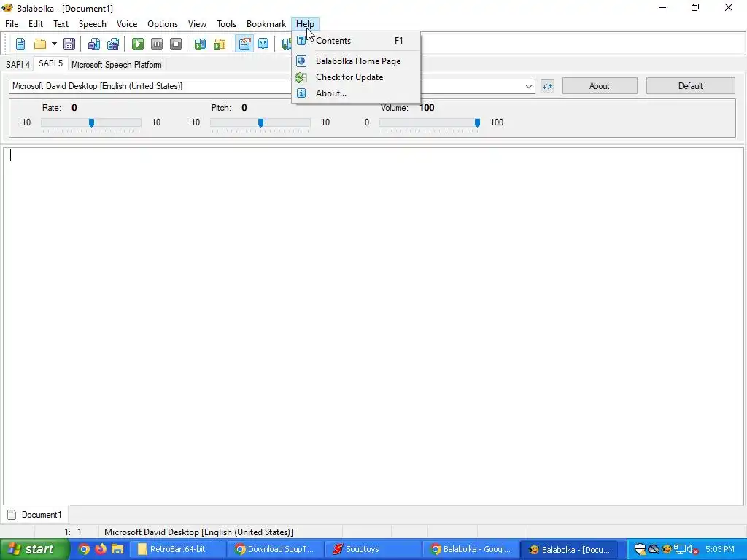
Task: Click the open book dictionary icon
Action: click(263, 44)
